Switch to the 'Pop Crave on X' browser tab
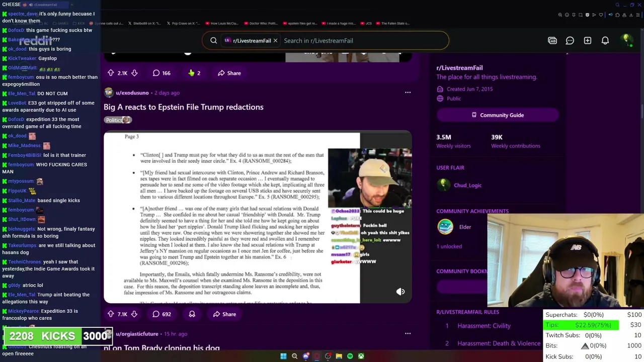Viewport: 644px width, 362px height. coord(183,23)
